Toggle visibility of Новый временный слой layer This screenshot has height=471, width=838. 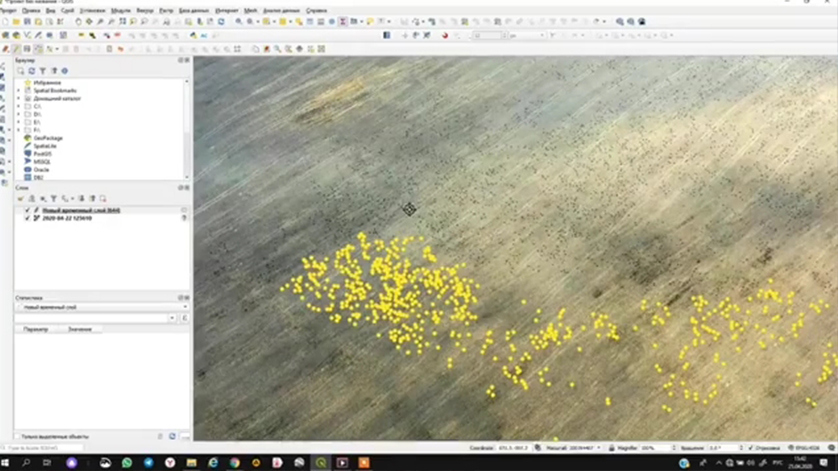[28, 210]
